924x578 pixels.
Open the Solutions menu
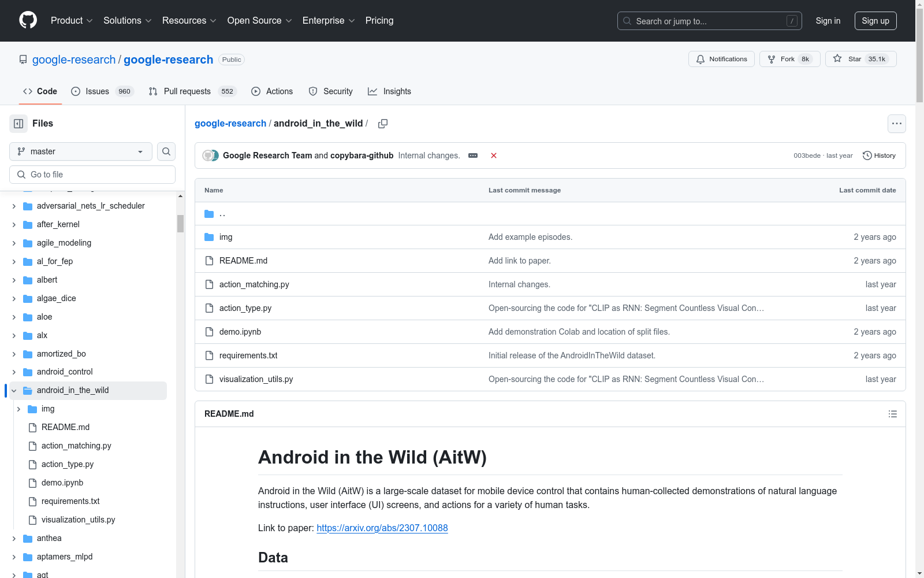click(128, 20)
